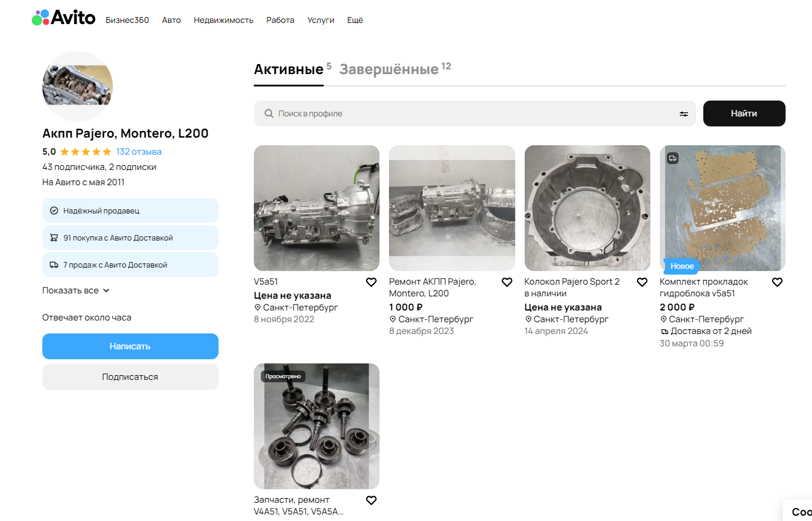Click the 91 покупка с Авито Доставкой badge
812x521 pixels.
pyautogui.click(x=130, y=238)
